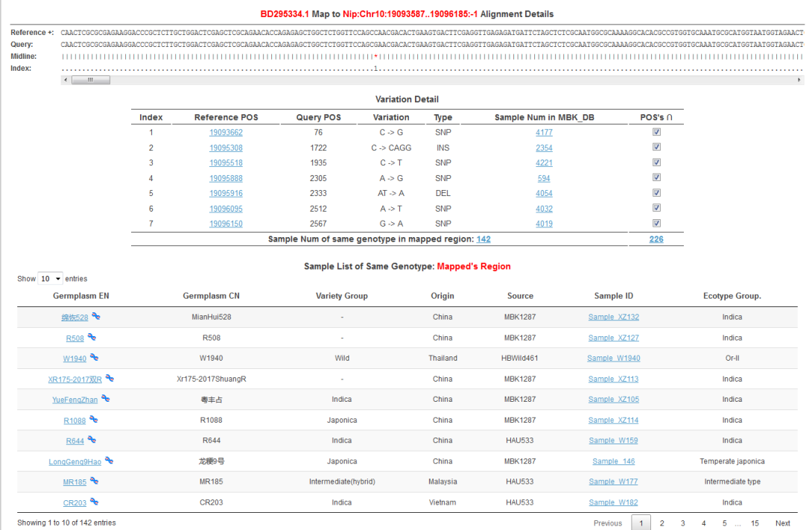Open the Show entries dropdown
This screenshot has width=812, height=530.
(x=50, y=279)
